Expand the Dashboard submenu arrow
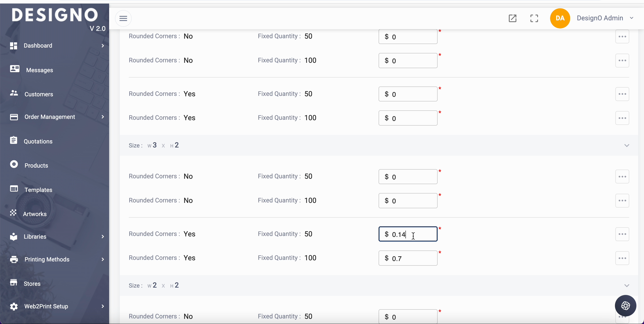Image resolution: width=644 pixels, height=324 pixels. point(103,46)
